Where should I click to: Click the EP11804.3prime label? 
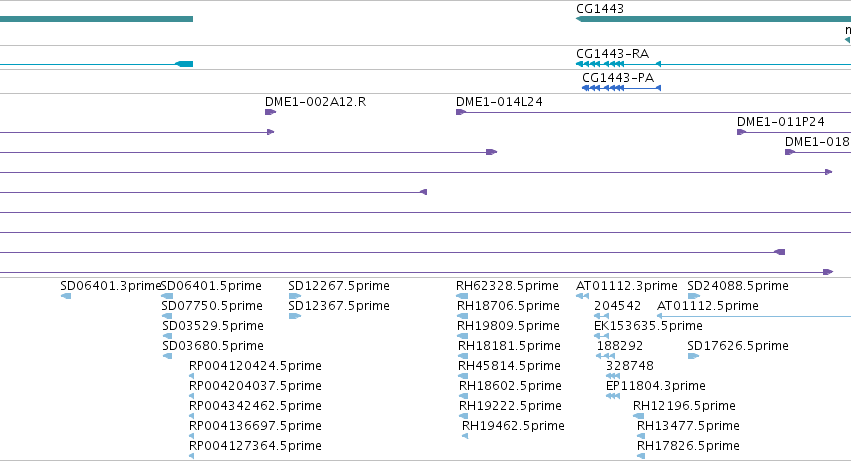656,386
